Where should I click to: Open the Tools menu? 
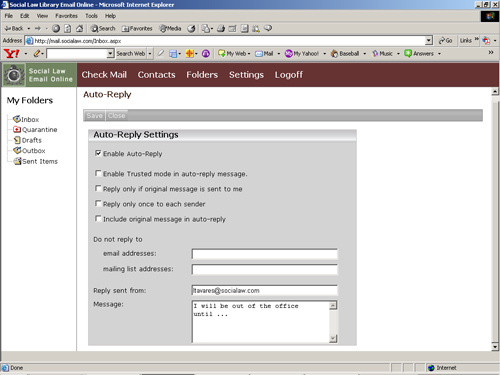[91, 16]
